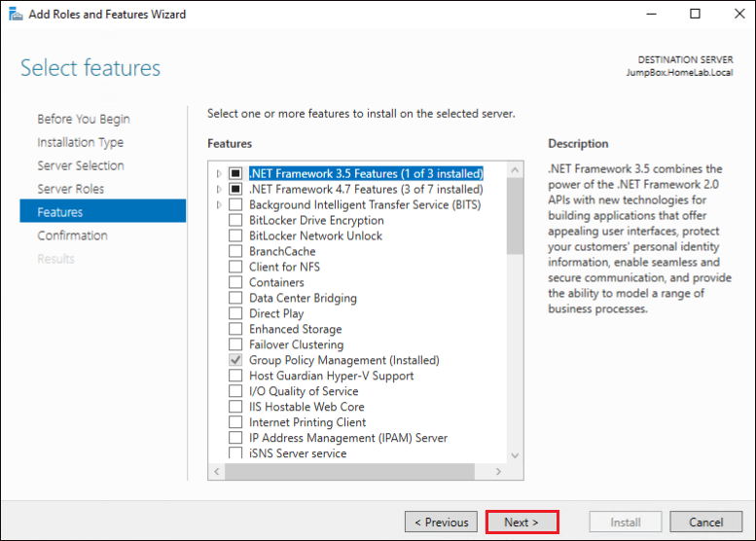Jump to the Confirmation step
Screen dimensions: 756x541
point(72,235)
